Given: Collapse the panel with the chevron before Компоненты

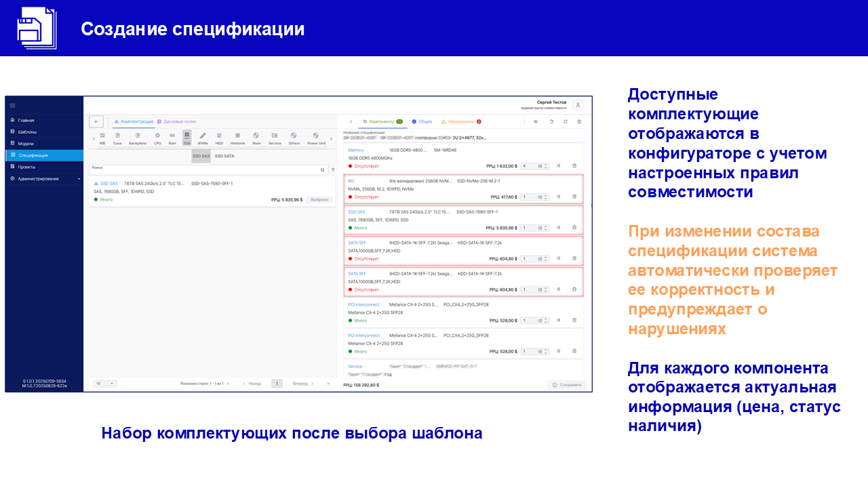Looking at the screenshot, I should click(x=350, y=121).
